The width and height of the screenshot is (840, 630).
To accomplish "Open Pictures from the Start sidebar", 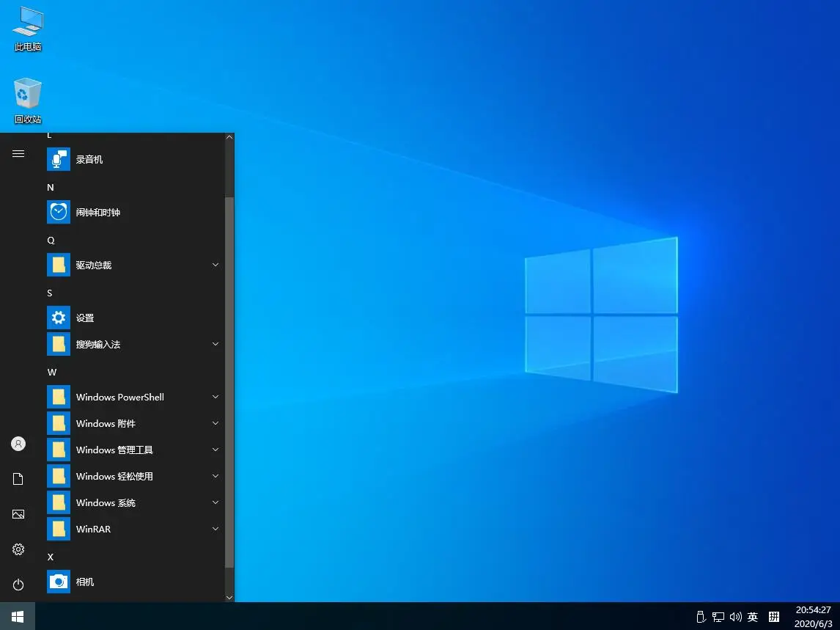I will pos(18,514).
